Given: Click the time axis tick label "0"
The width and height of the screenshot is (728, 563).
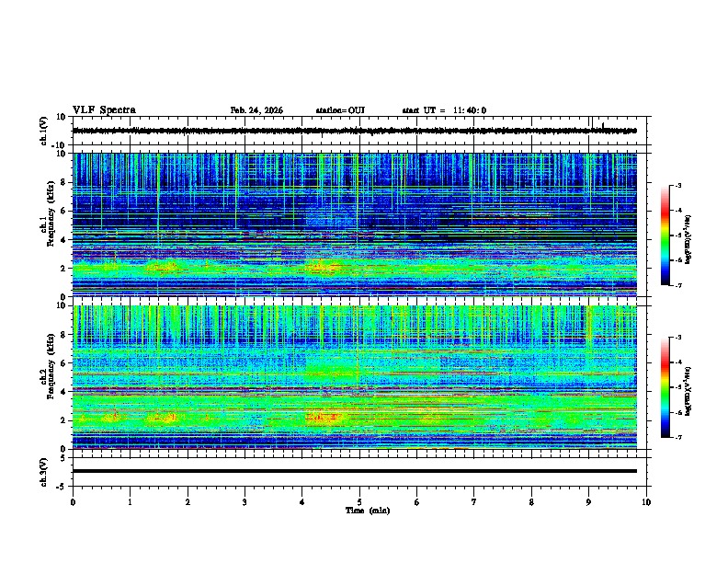Looking at the screenshot, I should (x=73, y=502).
